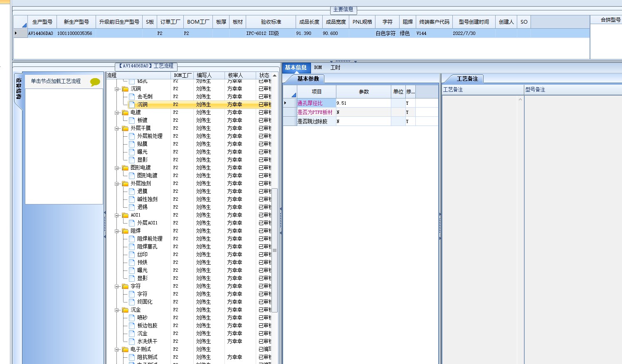Select the 是否跳过除胶 parameter row
Viewport: 622px width, 364px height.
pos(360,121)
